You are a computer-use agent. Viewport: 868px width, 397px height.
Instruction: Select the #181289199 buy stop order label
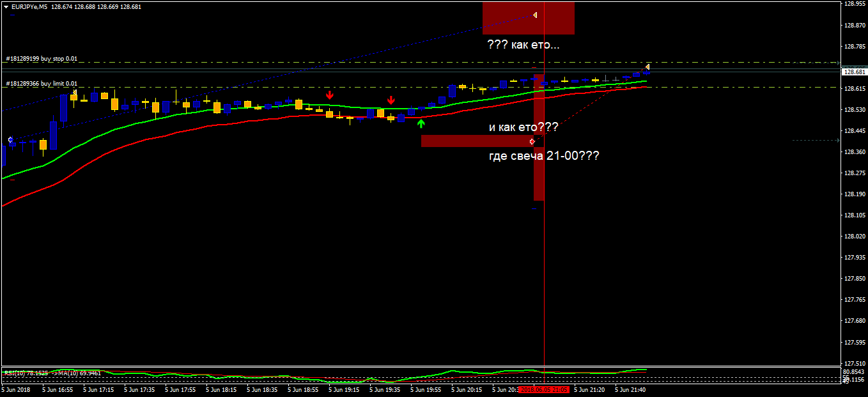(x=42, y=59)
